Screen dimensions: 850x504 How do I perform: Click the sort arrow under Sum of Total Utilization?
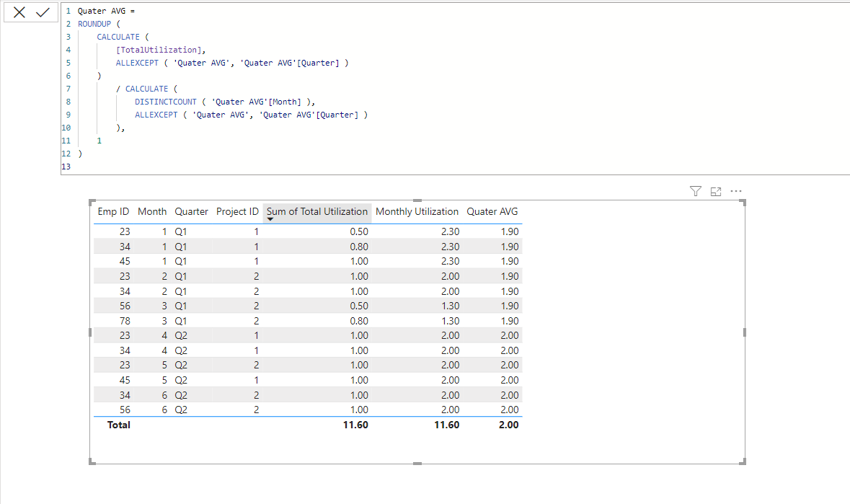[270, 219]
